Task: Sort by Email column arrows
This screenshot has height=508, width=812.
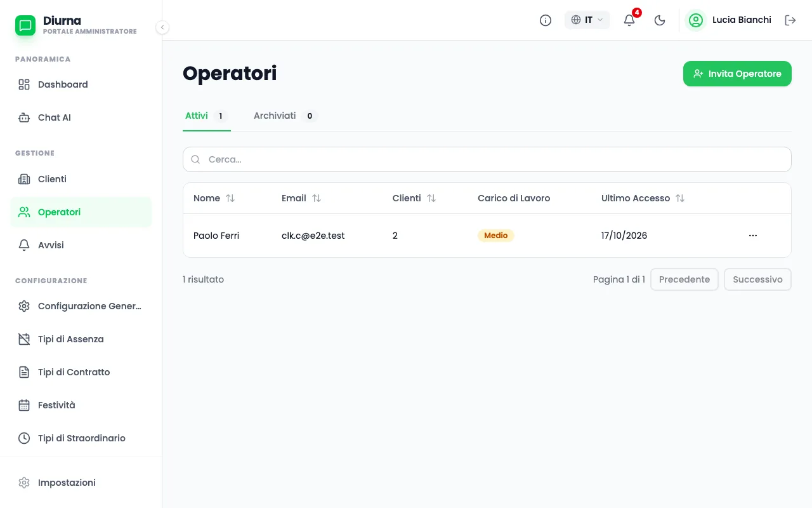Action: point(317,198)
